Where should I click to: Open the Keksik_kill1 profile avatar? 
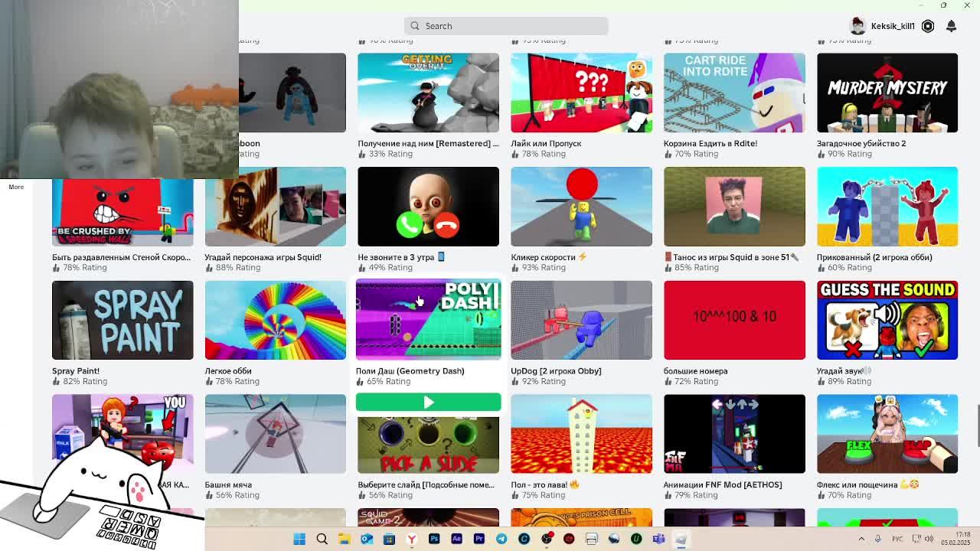pyautogui.click(x=857, y=26)
